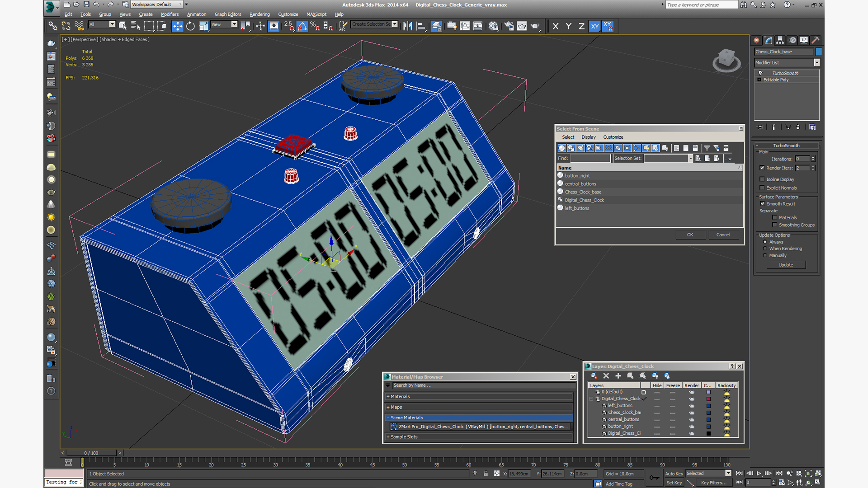The width and height of the screenshot is (868, 488).
Task: Drag Iterations stepper in TurboSmooth panel
Action: pos(812,159)
